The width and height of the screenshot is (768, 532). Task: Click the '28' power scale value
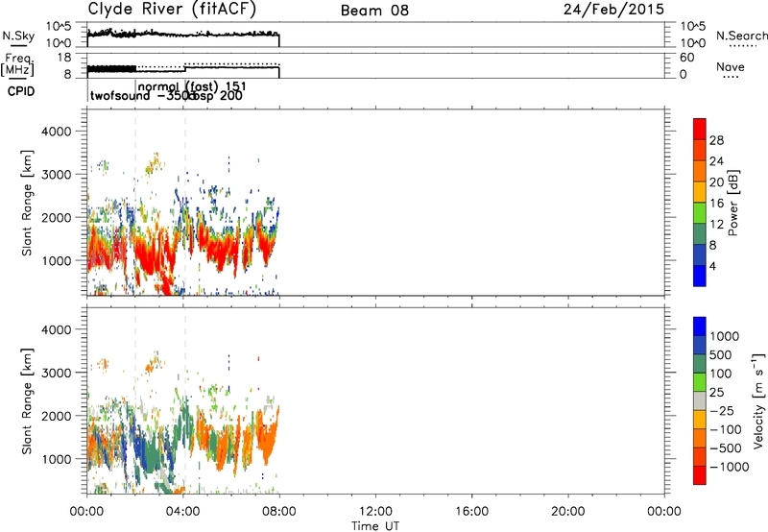click(x=716, y=140)
